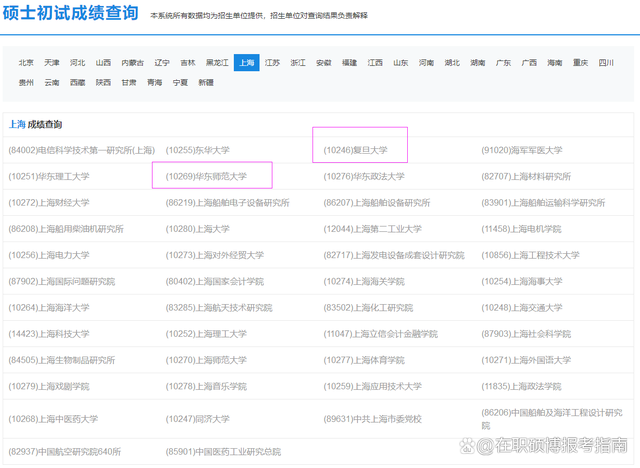The width and height of the screenshot is (640, 468).
Task: Click (10264)上海海洋大学 link
Action: pyautogui.click(x=49, y=308)
